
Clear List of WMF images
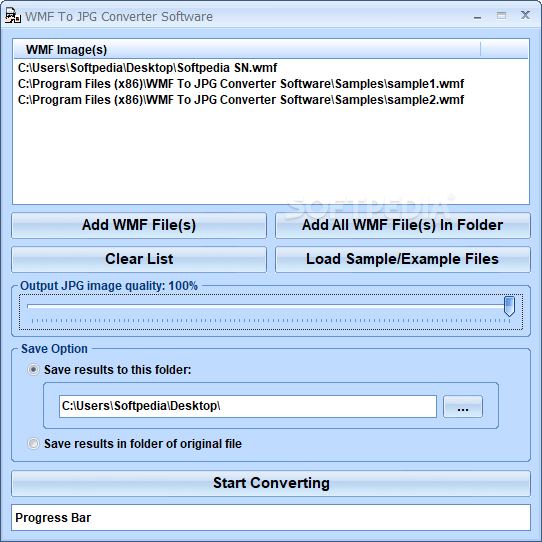(139, 259)
